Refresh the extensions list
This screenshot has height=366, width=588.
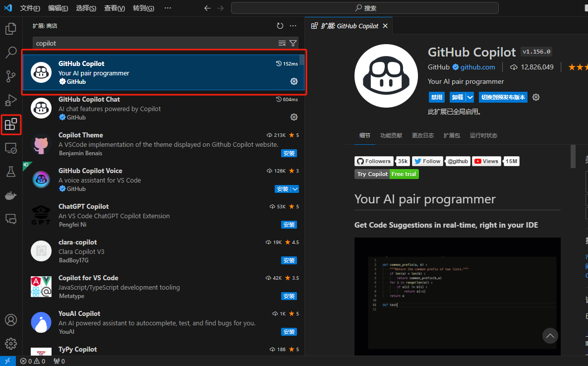pyautogui.click(x=280, y=26)
